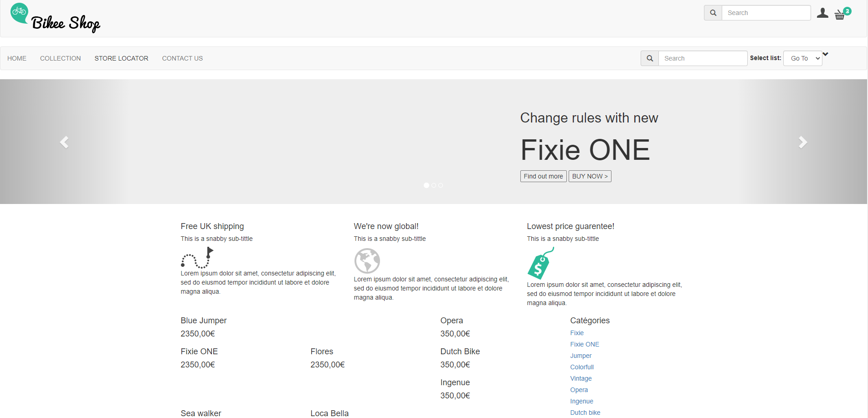The height and width of the screenshot is (418, 868).
Task: Open the shopping basket cart icon
Action: click(x=840, y=15)
